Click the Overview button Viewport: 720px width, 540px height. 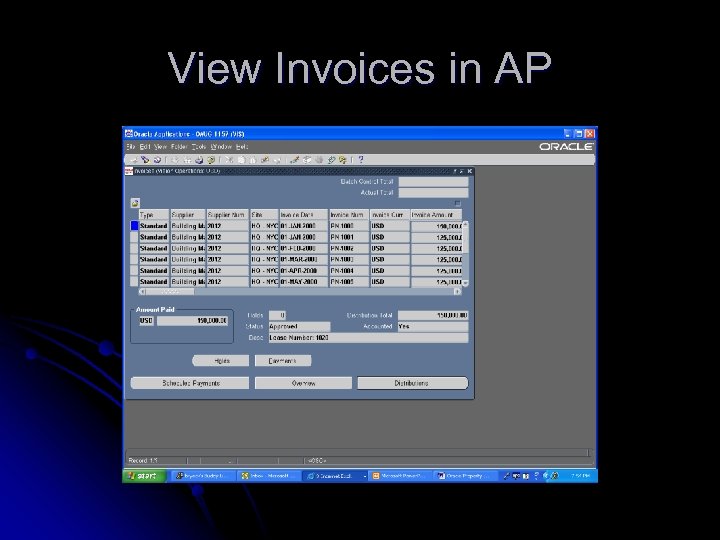303,383
